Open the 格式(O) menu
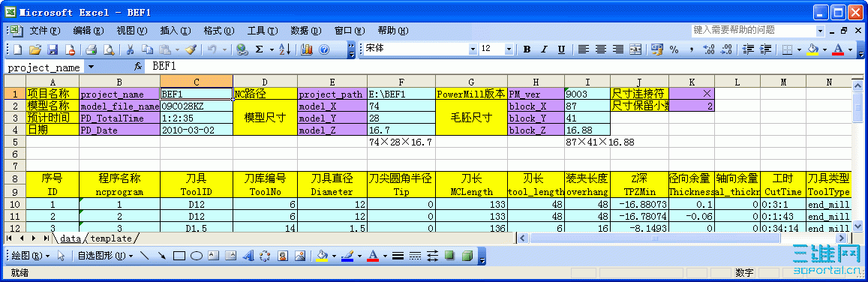The width and height of the screenshot is (868, 282). 218,31
